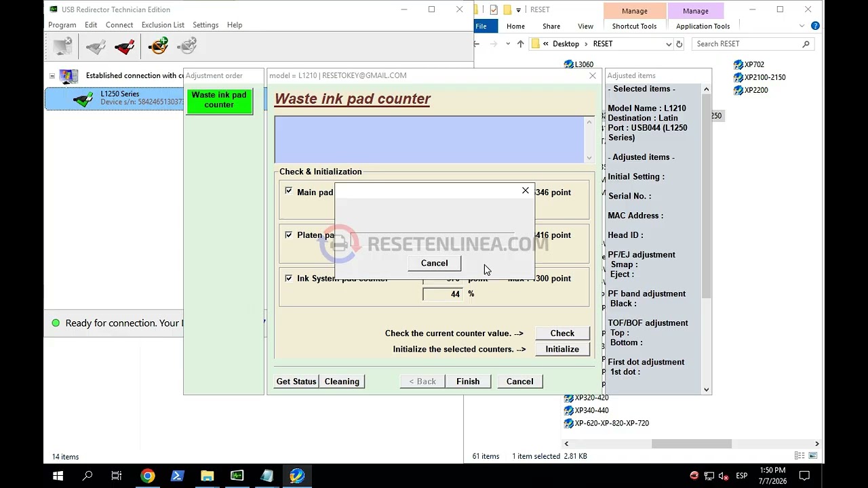Viewport: 868px width, 488px height.
Task: Select the XP320-420 shortcut icon
Action: 569,398
